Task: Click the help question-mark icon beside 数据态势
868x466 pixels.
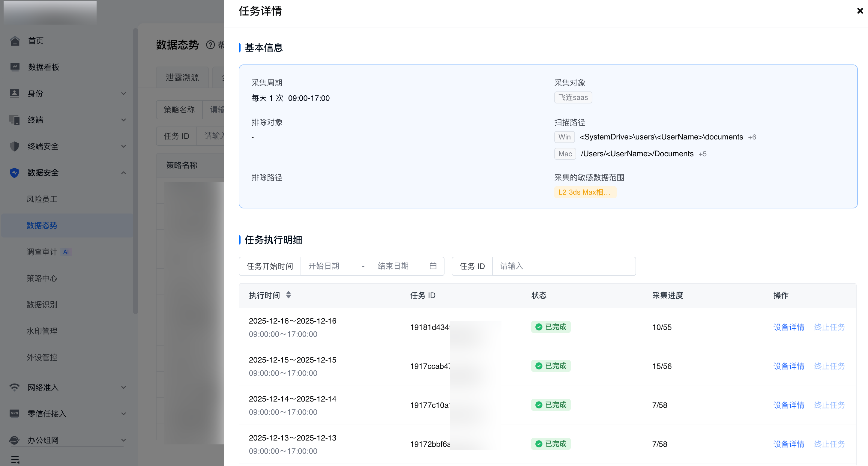Action: pos(211,45)
